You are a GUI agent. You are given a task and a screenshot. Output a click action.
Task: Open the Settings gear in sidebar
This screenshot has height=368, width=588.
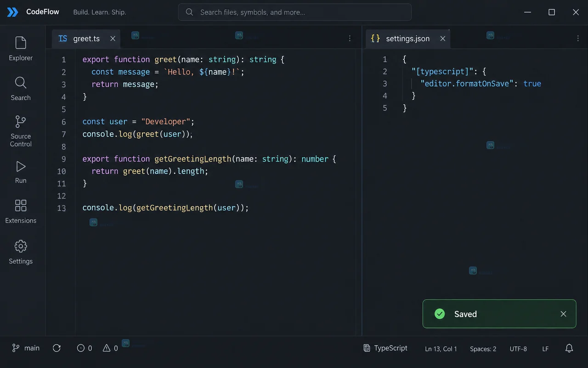coord(21,252)
